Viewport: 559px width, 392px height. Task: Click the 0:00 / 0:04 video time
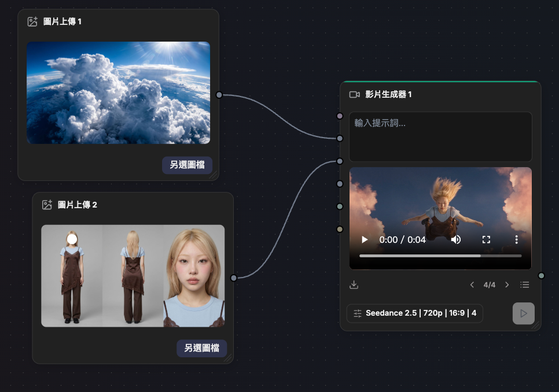[403, 239]
